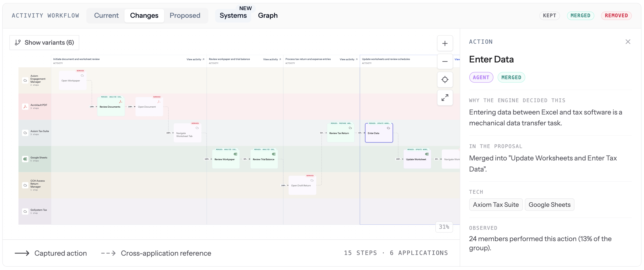Click the Axiom Tax Suite lane icon
644x270 pixels.
point(25,133)
